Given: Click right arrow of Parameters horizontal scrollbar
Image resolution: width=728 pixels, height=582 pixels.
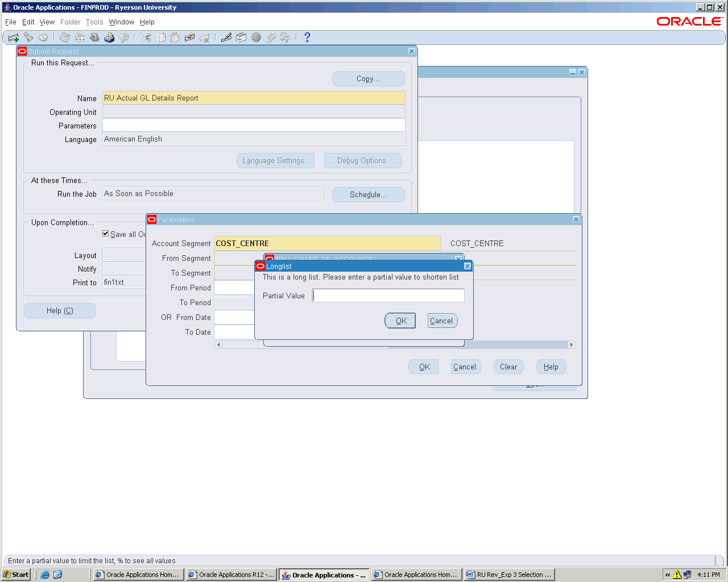Looking at the screenshot, I should pos(572,345).
